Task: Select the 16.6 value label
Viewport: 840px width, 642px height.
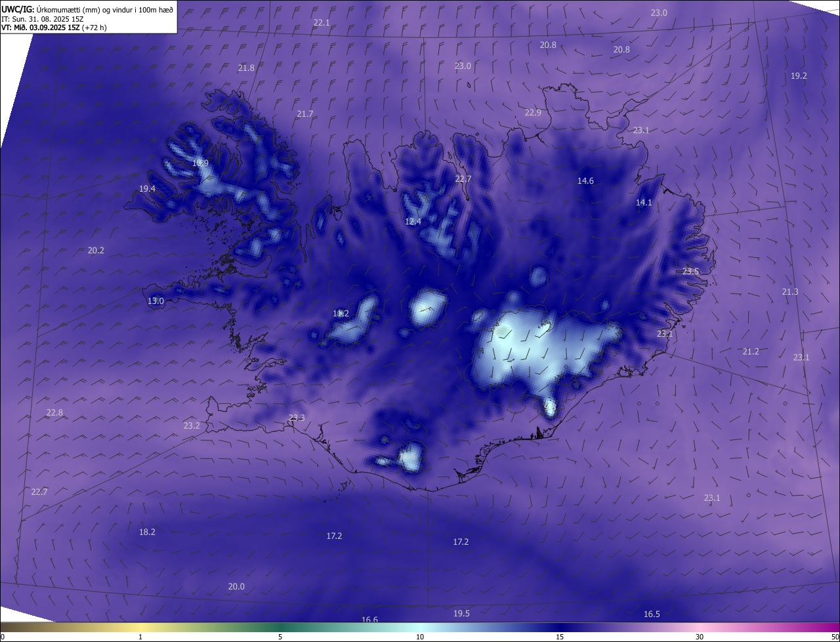Action: (369, 620)
